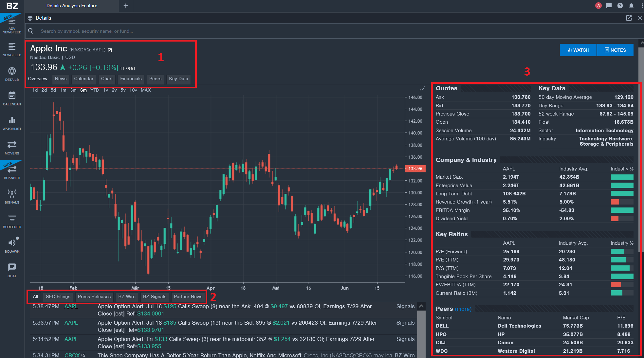
Task: Select the 3m chart timeframe
Action: (x=73, y=90)
